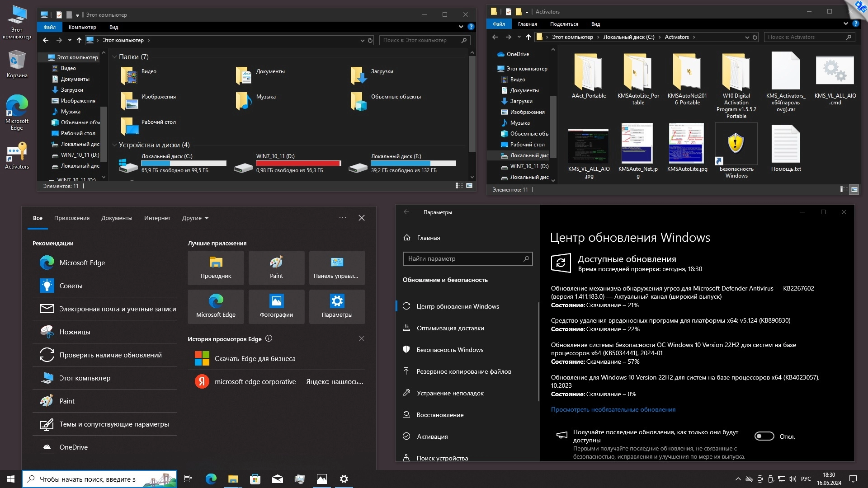Open the Photos app tile
868x488 pixels.
point(276,306)
